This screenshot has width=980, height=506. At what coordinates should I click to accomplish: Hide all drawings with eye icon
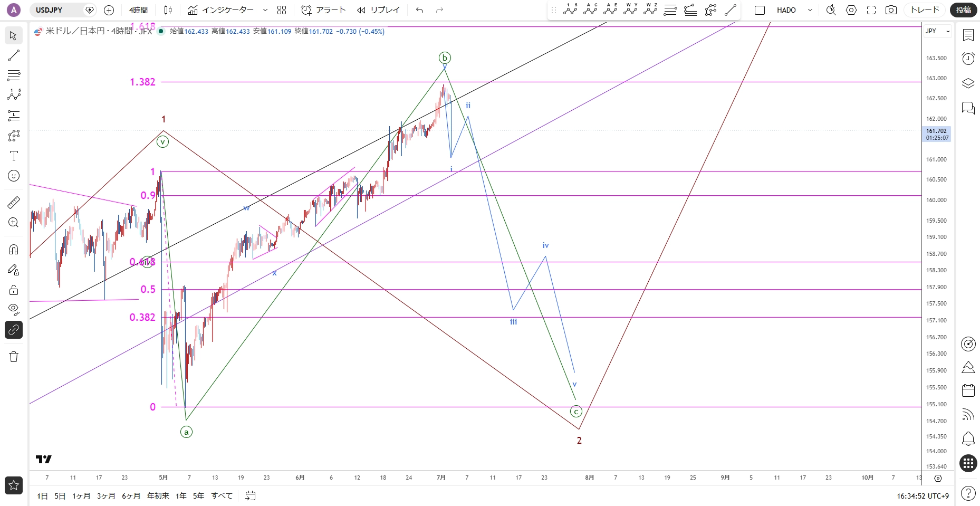14,309
